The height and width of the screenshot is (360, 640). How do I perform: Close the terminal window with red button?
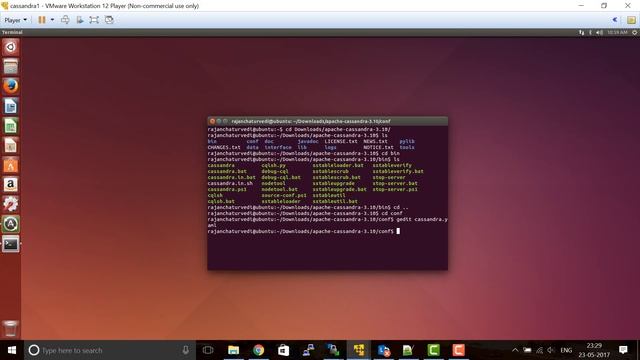pos(212,121)
